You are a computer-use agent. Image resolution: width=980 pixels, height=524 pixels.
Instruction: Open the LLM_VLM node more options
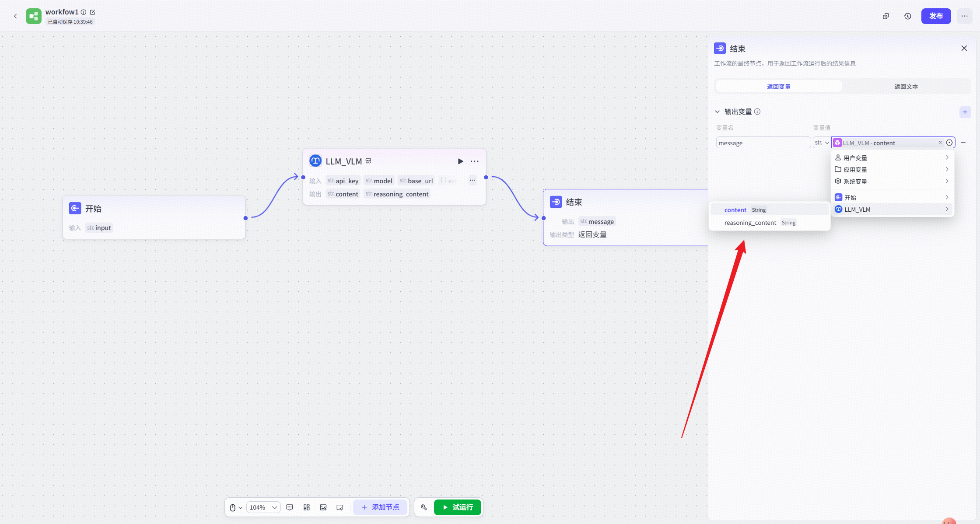475,161
